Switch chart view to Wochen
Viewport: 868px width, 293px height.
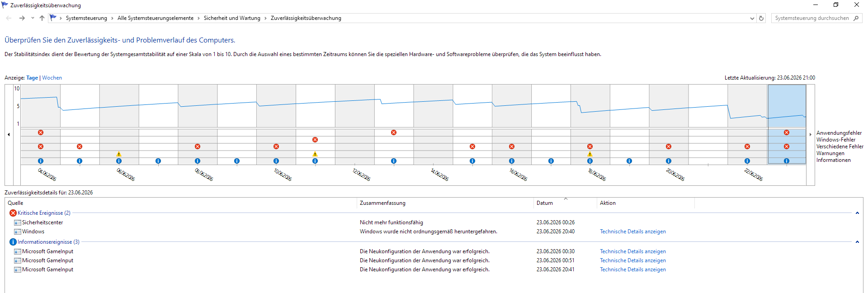(x=52, y=78)
